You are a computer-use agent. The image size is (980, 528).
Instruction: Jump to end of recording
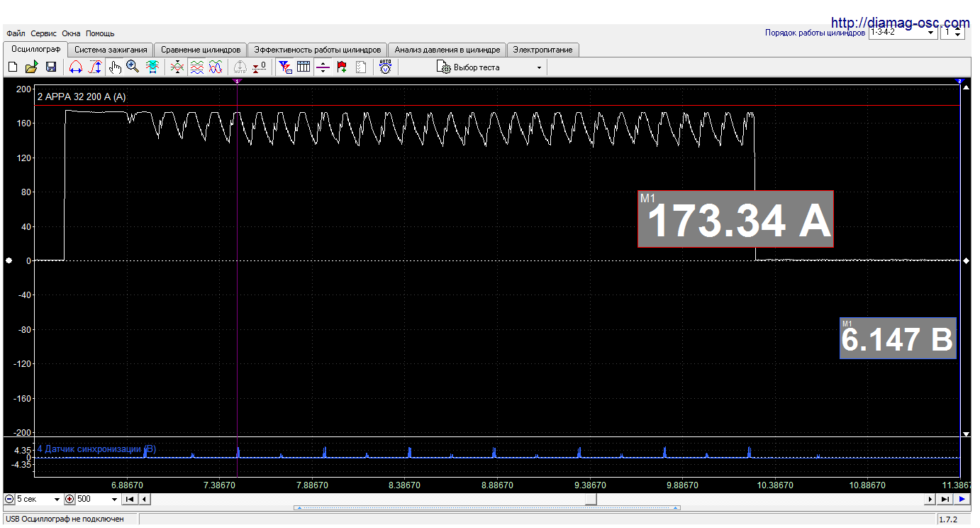click(945, 500)
